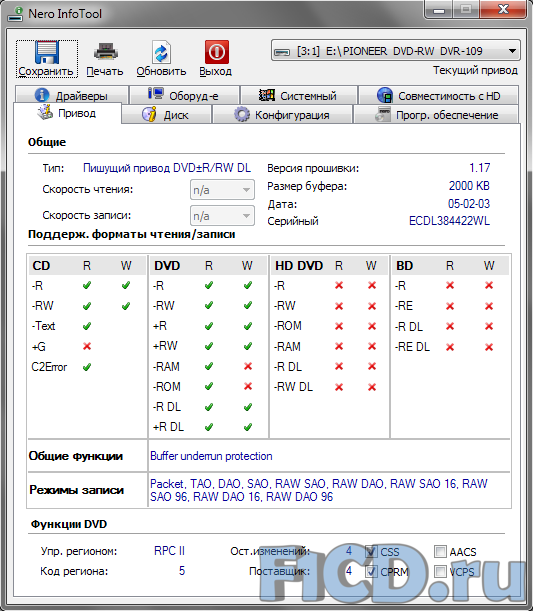Viewport: 533px width, 611px height.
Task: Click the red cross for BD -RE DL write
Action: (x=489, y=347)
